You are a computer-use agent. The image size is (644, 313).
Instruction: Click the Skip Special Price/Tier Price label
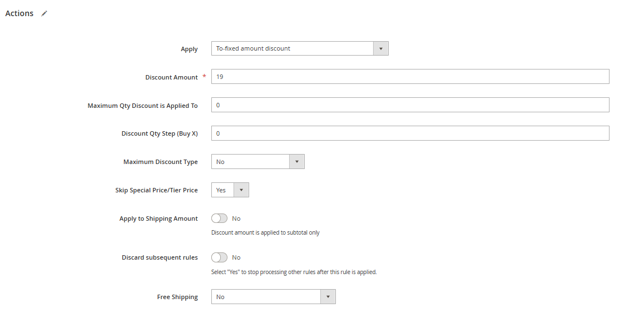click(156, 190)
